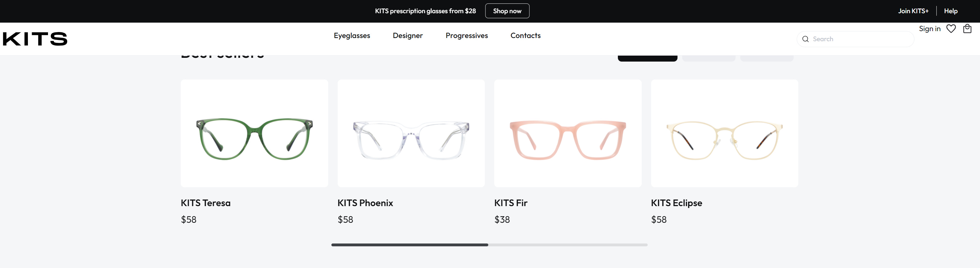Click the magnifier icon in search box
Viewport: 980px width, 268px height.
click(805, 39)
